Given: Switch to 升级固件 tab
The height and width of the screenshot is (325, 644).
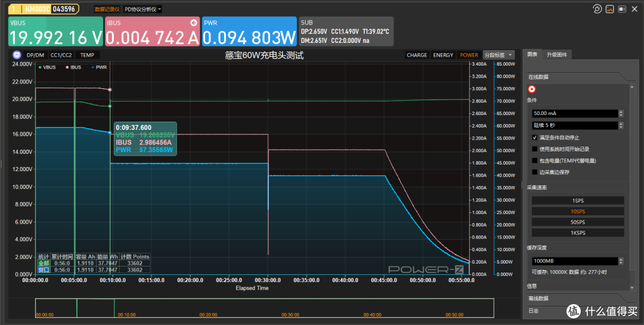Looking at the screenshot, I should (x=556, y=55).
